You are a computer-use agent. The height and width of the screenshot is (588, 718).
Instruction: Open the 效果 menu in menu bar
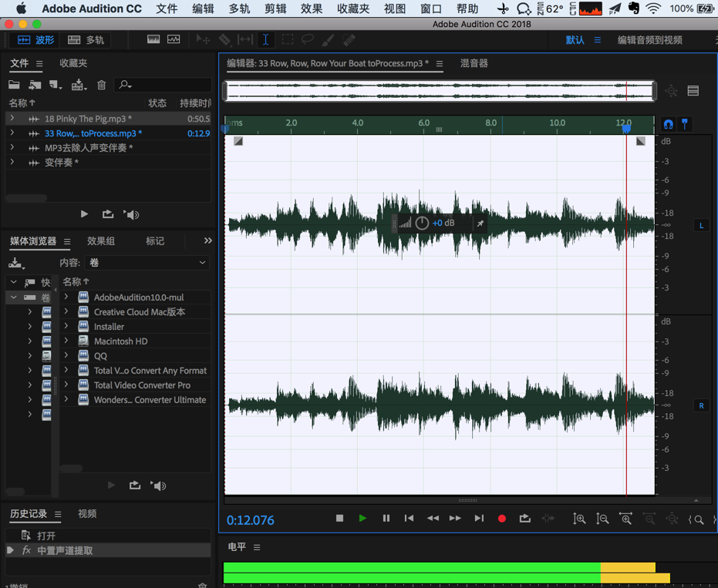312,9
